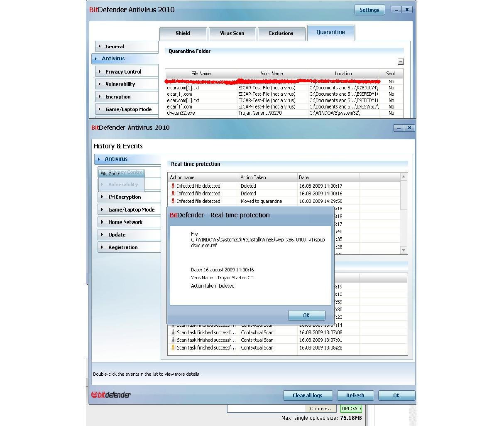This screenshot has height=426, width=504.
Task: Clear all logs in History & Events
Action: 307,396
